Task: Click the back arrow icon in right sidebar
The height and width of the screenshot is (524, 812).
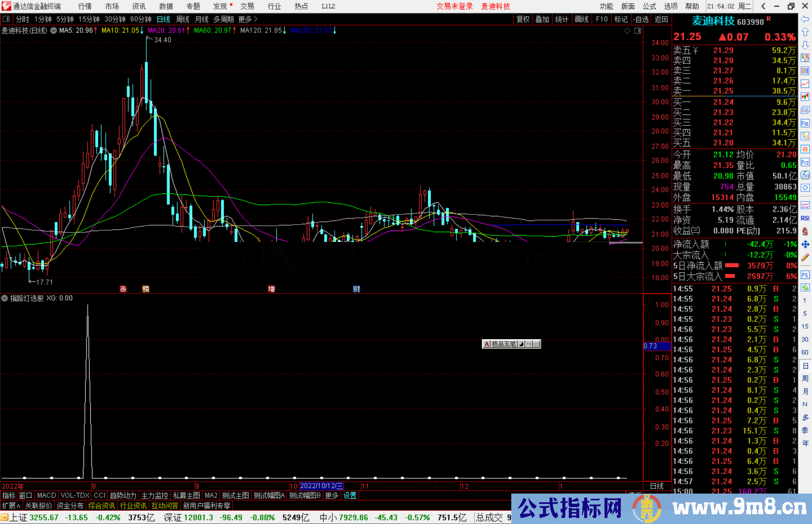Action: tap(804, 19)
